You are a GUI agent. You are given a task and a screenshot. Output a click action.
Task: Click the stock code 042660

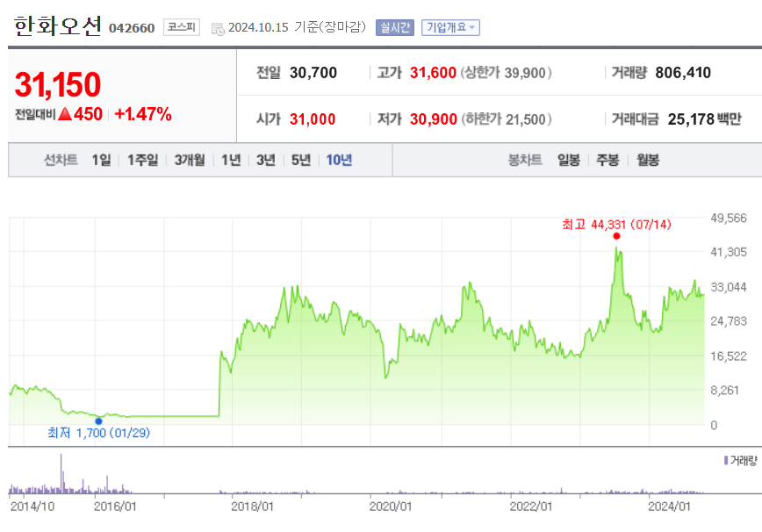coord(132,28)
